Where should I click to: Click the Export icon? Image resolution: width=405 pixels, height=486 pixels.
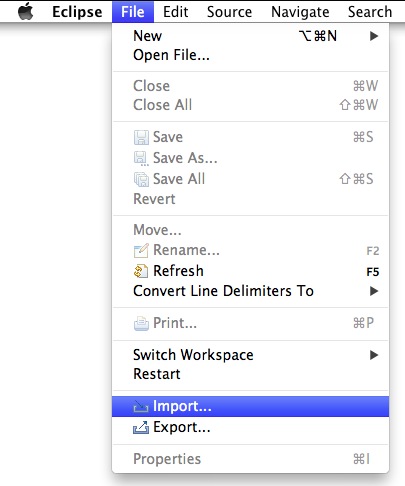141,427
